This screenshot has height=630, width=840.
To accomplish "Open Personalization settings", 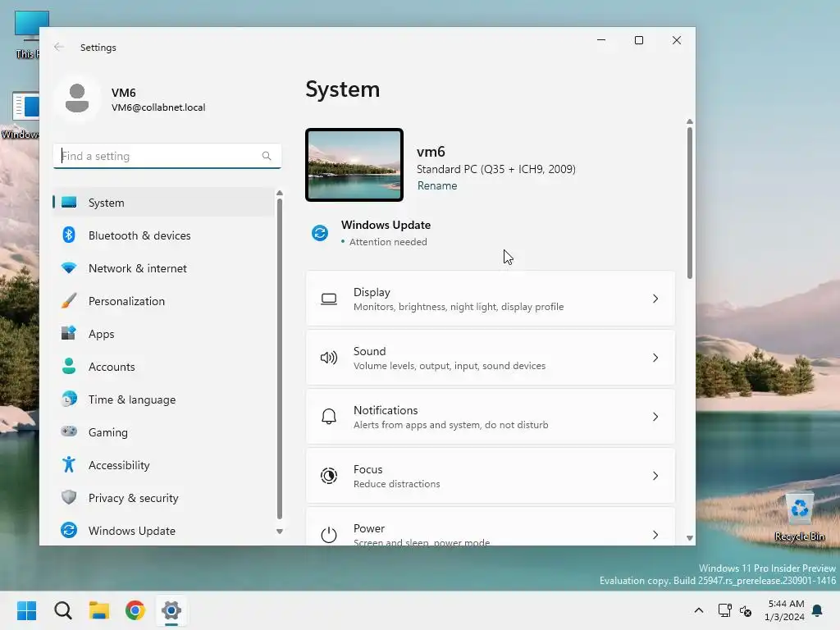I will [163, 300].
